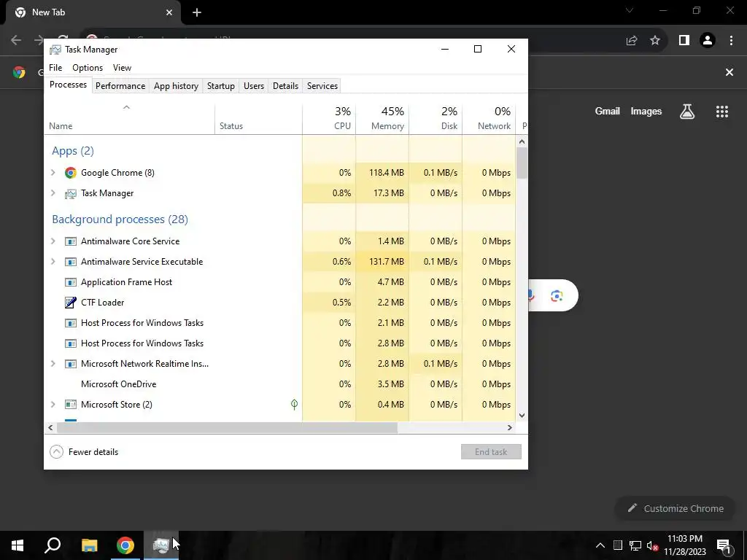Switch to the Services tab
Screen dimensions: 747x560
(x=322, y=86)
